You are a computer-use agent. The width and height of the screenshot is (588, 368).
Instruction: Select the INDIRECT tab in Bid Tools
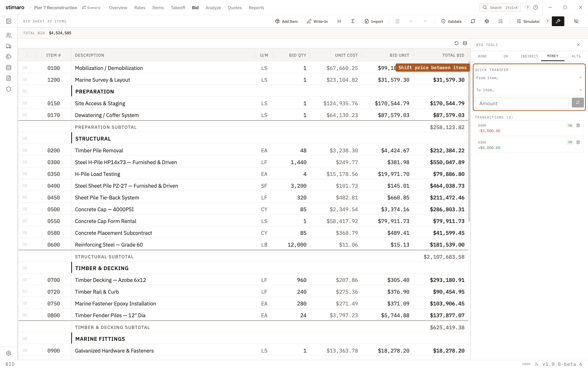[x=529, y=56]
